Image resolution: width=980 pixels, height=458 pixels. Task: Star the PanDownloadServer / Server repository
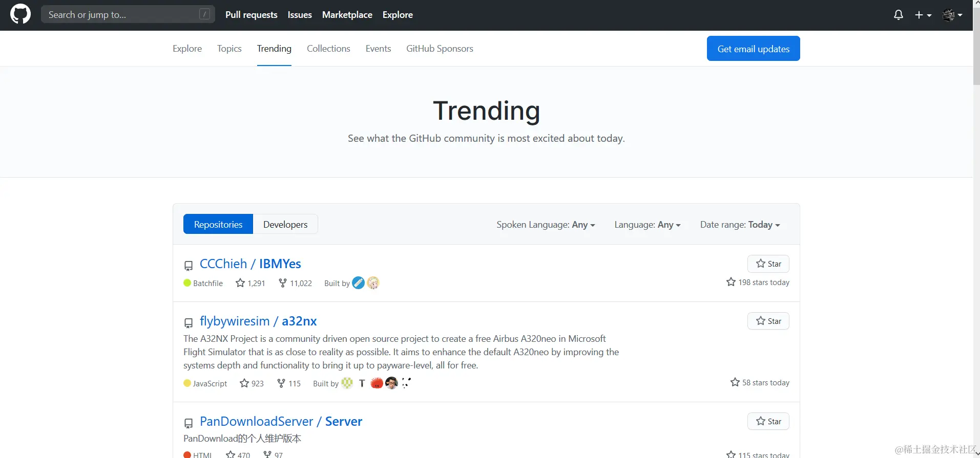click(x=768, y=421)
